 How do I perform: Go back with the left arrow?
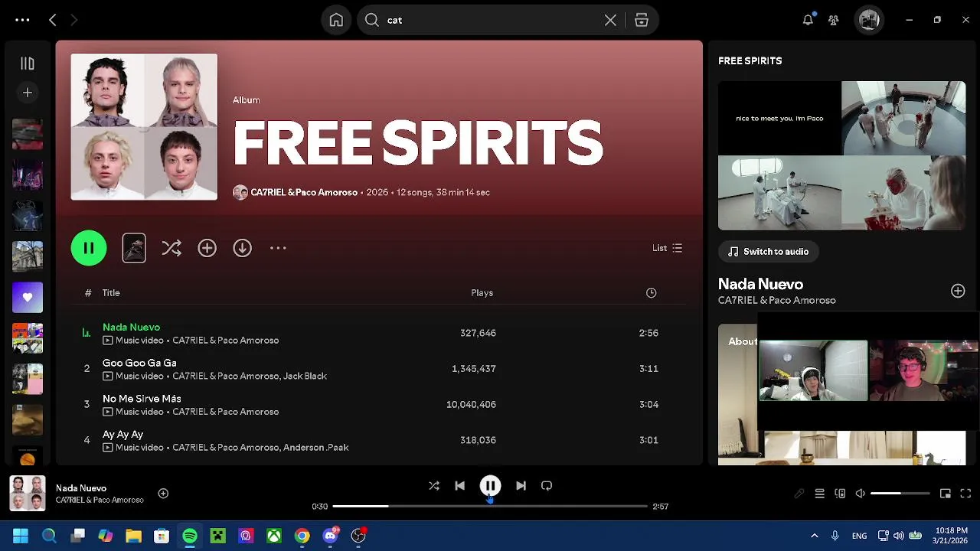click(53, 20)
